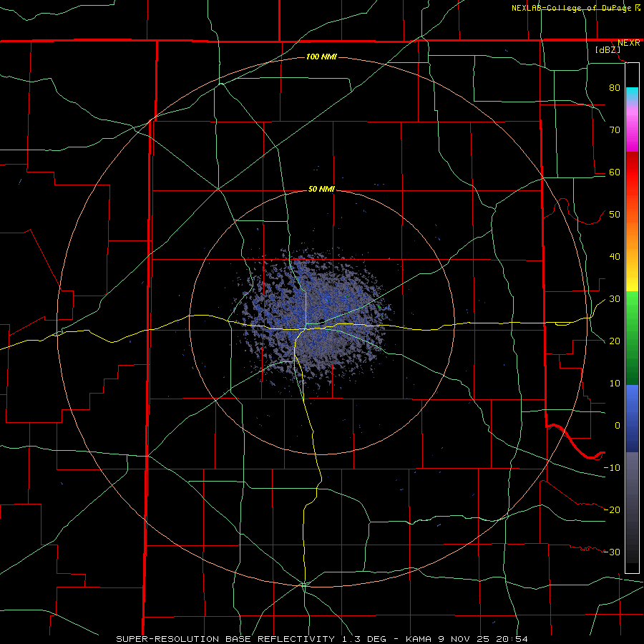Click the -10 dBZ scale value
Viewport: 644px width, 644px height.
(x=612, y=468)
